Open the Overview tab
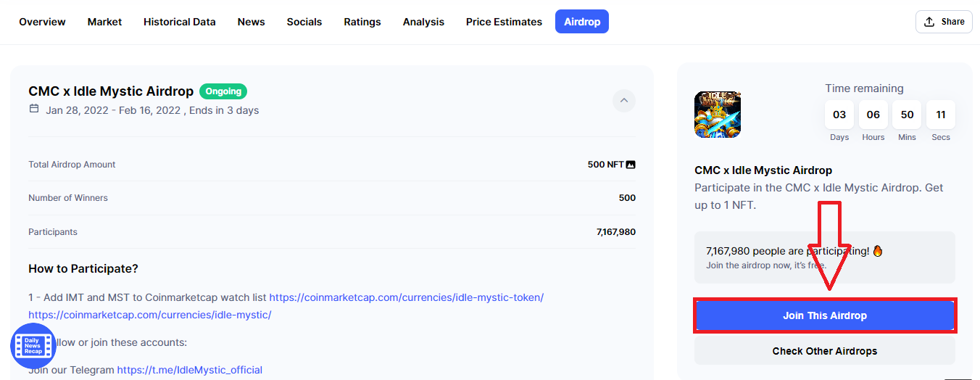 (42, 22)
